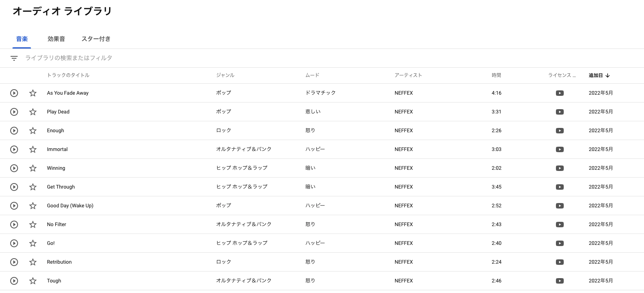Open YouTube license icon for Enough
The height and width of the screenshot is (293, 644).
tap(560, 131)
